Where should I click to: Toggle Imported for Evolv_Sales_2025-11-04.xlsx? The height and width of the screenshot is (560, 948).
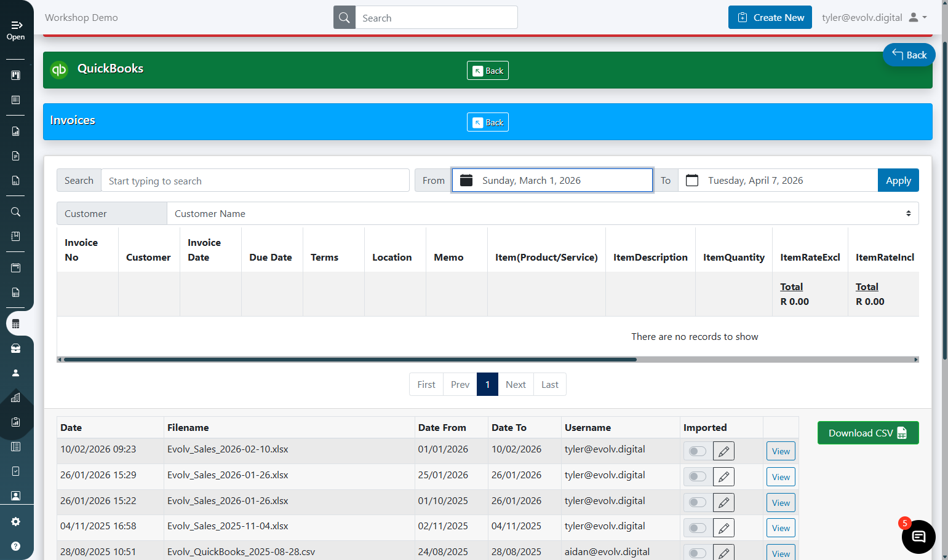[698, 528]
